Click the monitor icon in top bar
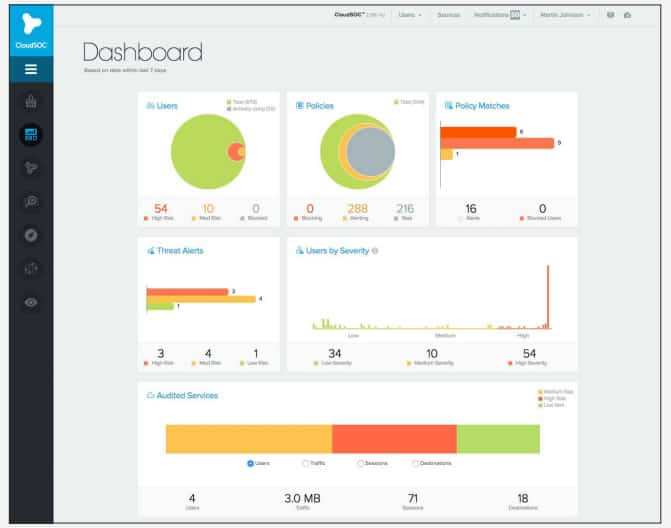The height and width of the screenshot is (528, 671). pyautogui.click(x=611, y=15)
